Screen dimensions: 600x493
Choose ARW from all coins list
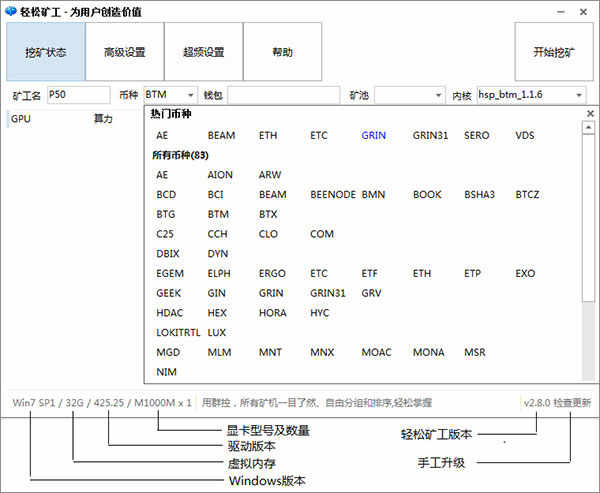coord(270,175)
